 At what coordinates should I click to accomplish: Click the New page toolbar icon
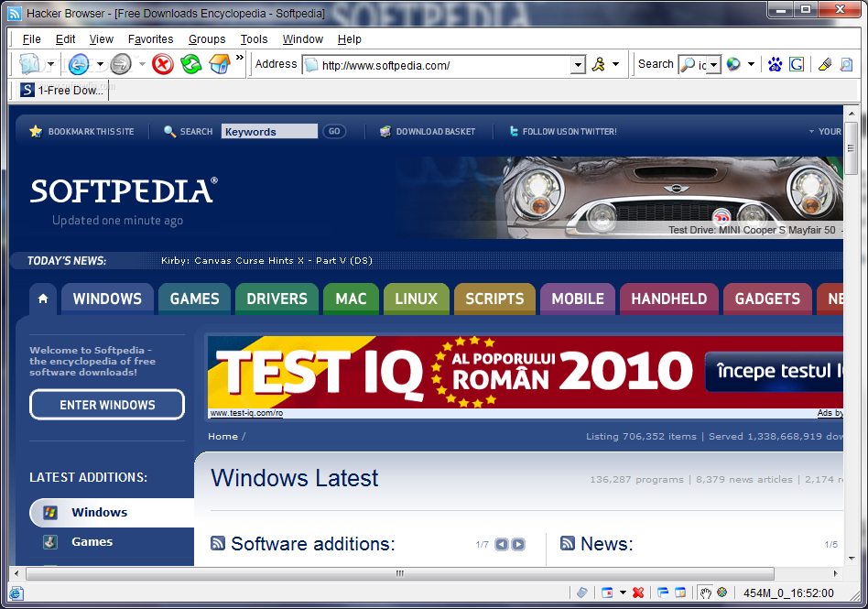coord(28,64)
